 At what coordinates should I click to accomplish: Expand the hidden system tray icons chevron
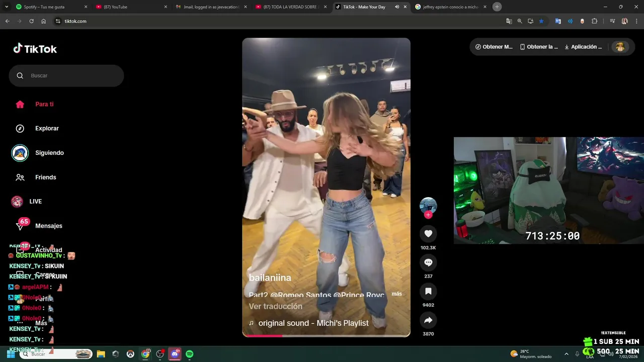coord(566,354)
